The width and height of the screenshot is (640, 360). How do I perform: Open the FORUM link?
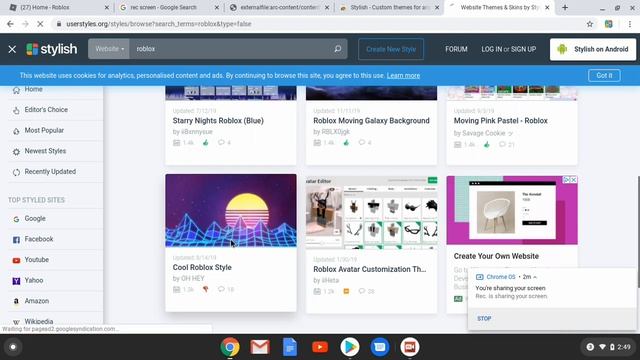coord(456,49)
